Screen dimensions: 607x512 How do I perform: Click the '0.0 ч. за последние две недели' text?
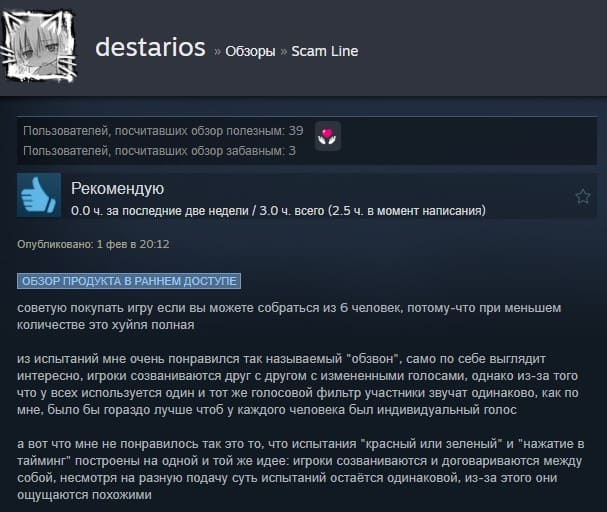click(160, 211)
